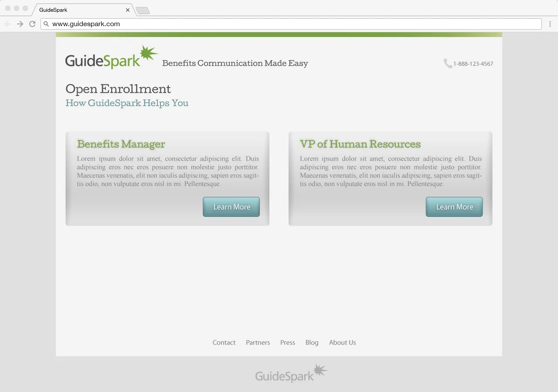
Task: Reload the page with the refresh icon
Action: pos(32,24)
